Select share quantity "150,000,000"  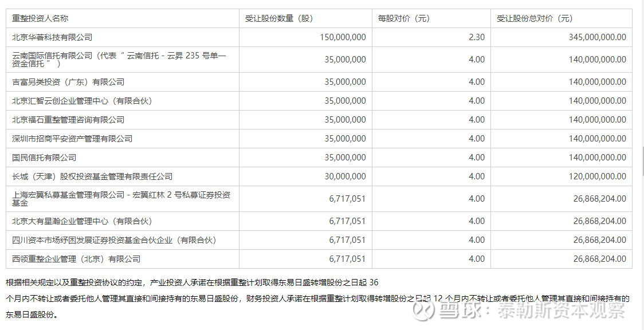click(343, 37)
